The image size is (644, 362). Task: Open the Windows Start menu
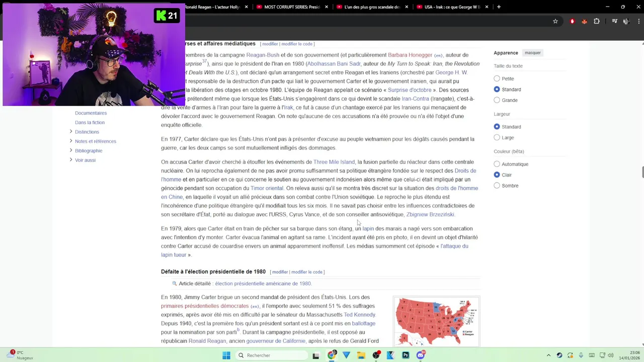tap(226, 355)
